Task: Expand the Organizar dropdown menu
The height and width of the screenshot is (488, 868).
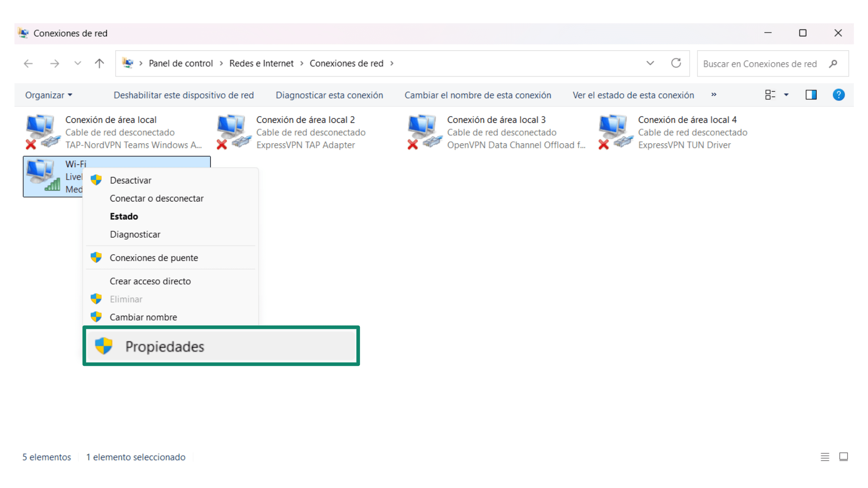Action: (x=49, y=95)
